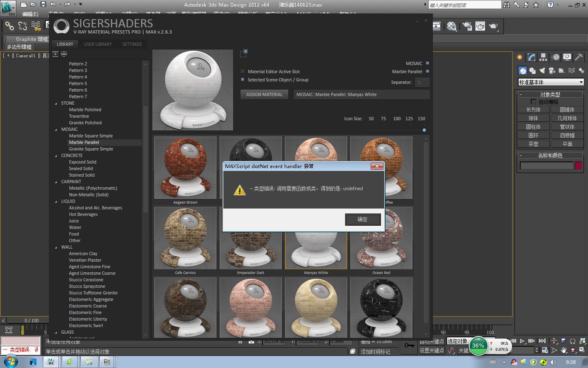Collapse the STONE tree category
Screen dimensions: 588x368
click(56, 103)
